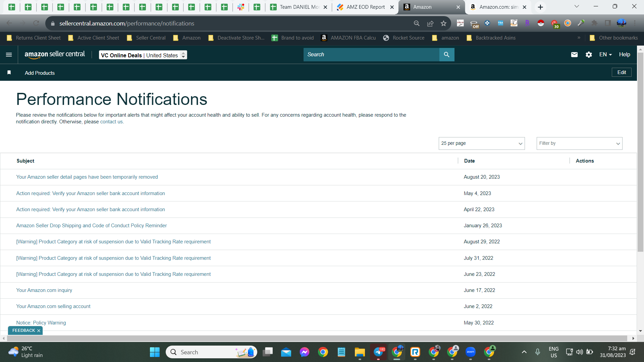Open the Other bookmarks folder
Viewport: 644px width, 362px height.
pos(614,38)
